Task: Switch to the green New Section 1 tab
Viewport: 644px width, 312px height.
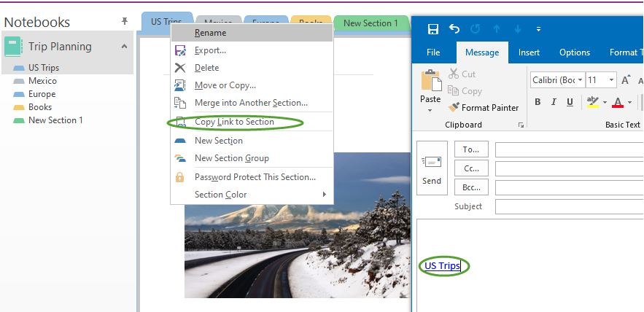Action: 372,23
